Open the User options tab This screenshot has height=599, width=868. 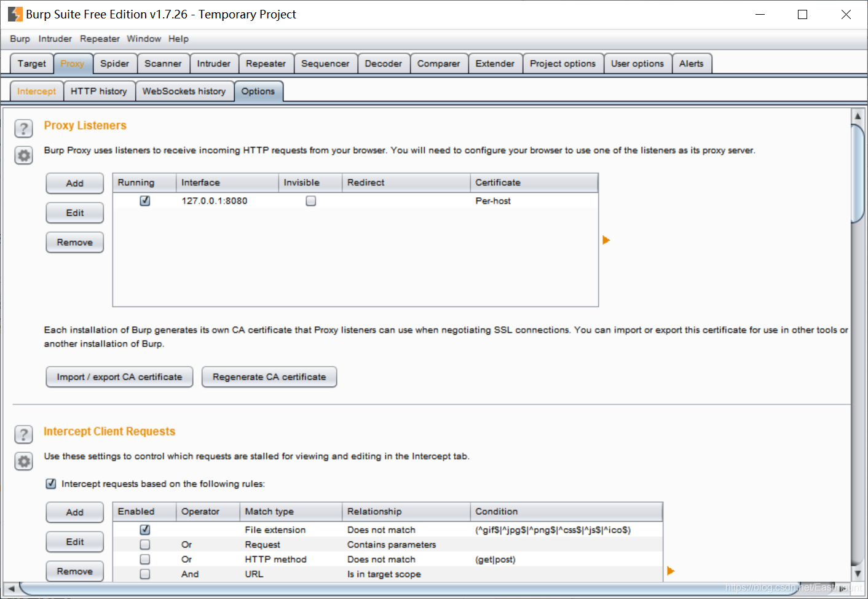click(637, 63)
